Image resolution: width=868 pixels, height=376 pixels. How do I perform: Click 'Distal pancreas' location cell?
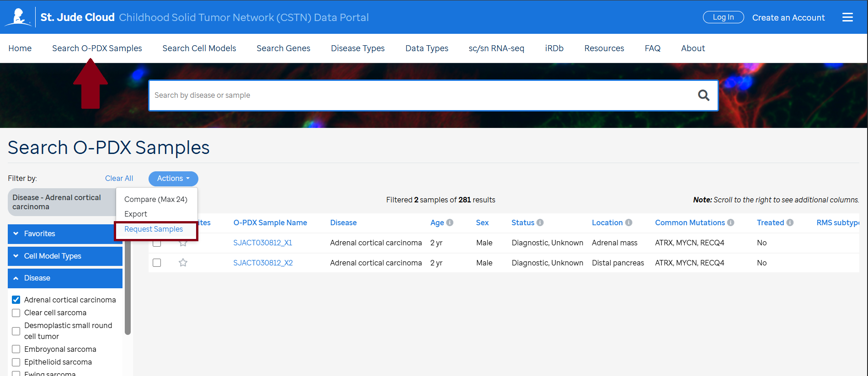click(x=618, y=263)
